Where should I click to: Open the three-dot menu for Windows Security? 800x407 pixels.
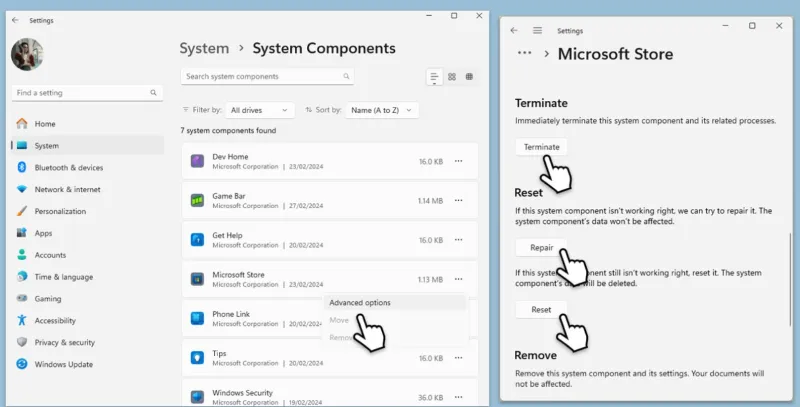pos(459,397)
